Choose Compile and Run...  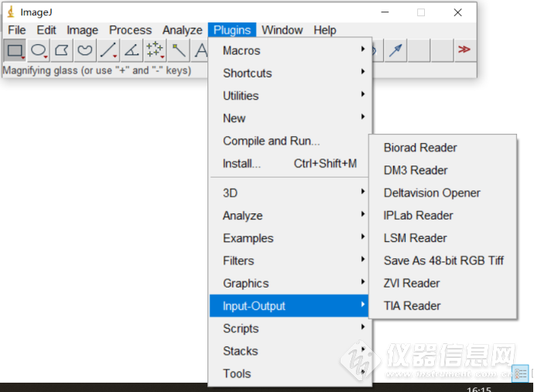[289, 141]
